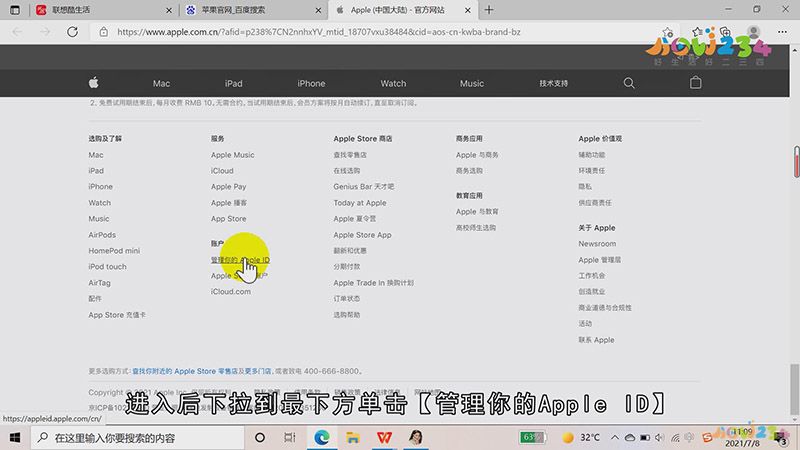Image resolution: width=800 pixels, height=450 pixels.
Task: Click the browser address bar URL
Action: 319,32
